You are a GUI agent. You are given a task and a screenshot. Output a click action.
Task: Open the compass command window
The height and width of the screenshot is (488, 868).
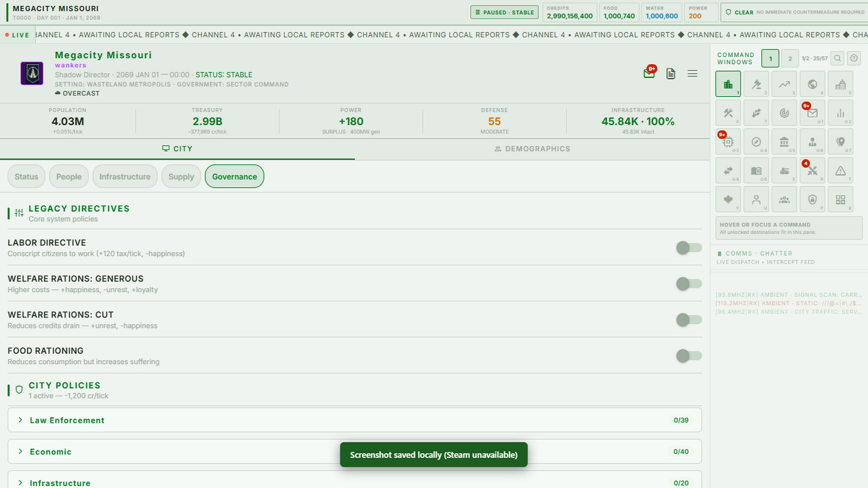[x=756, y=142]
